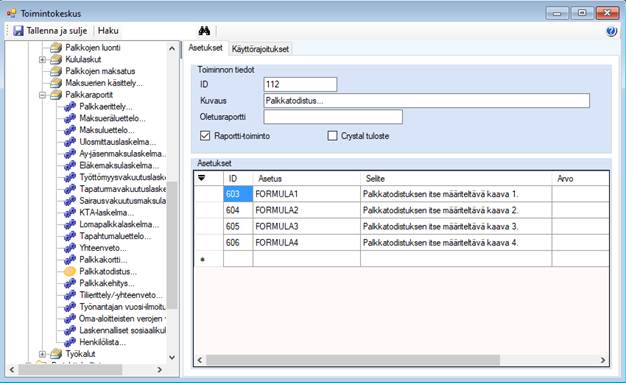Screen dimensions: 626x383
Task: Click tree horizontal scrollbar right arrow
Action: click(x=160, y=370)
